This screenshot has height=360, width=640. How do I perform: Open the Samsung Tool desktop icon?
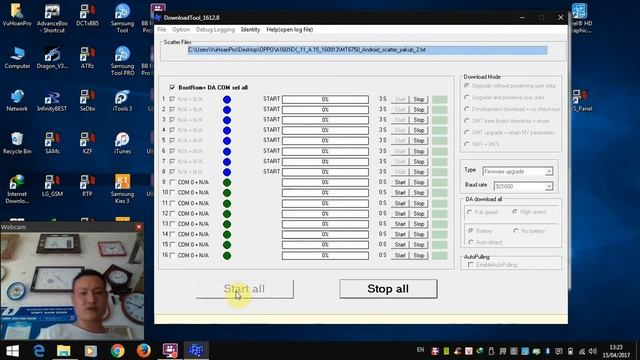pos(122,18)
